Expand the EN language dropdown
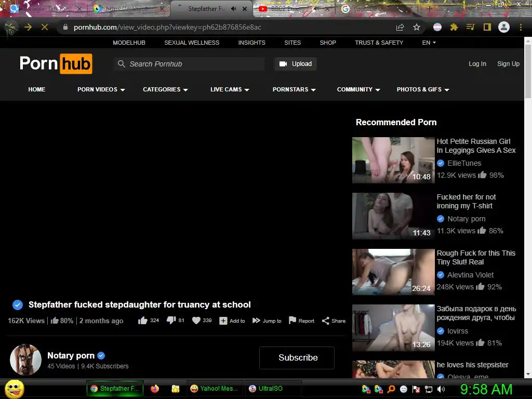532x399 pixels. point(429,43)
